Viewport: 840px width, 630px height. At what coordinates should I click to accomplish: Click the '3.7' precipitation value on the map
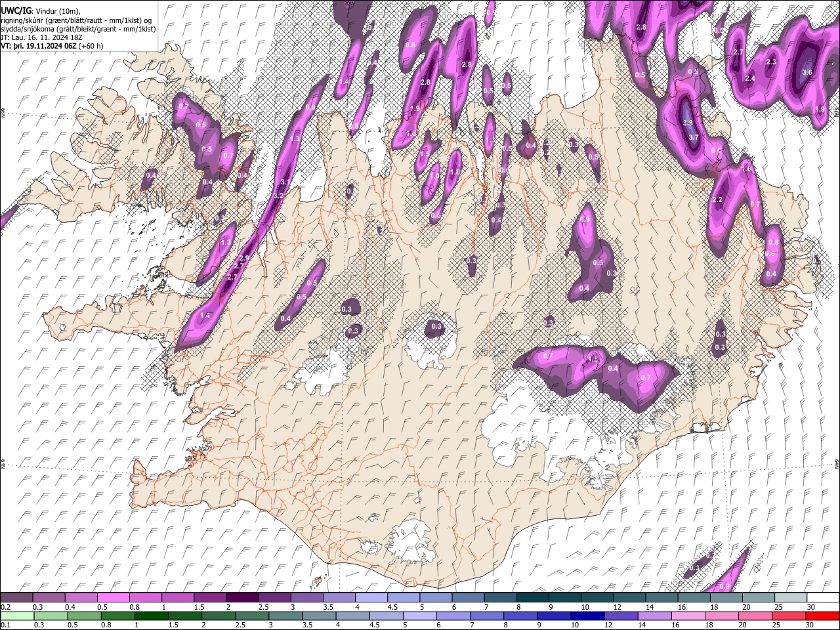pyautogui.click(x=693, y=137)
